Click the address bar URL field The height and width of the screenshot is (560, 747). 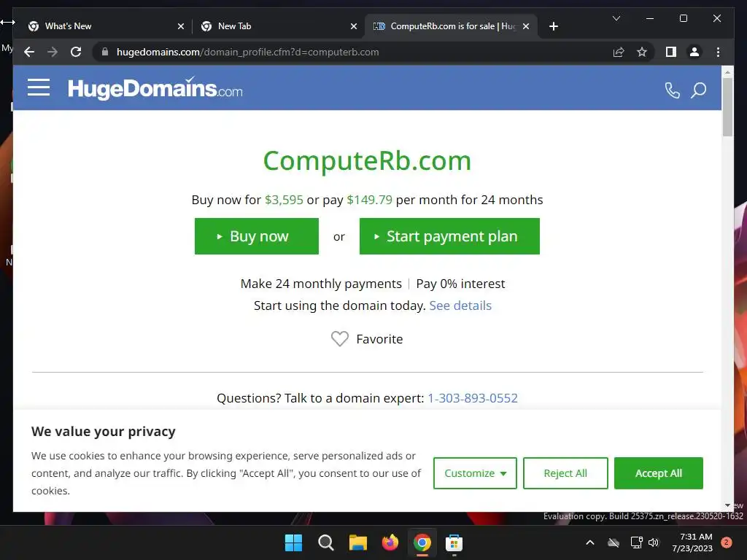352,52
